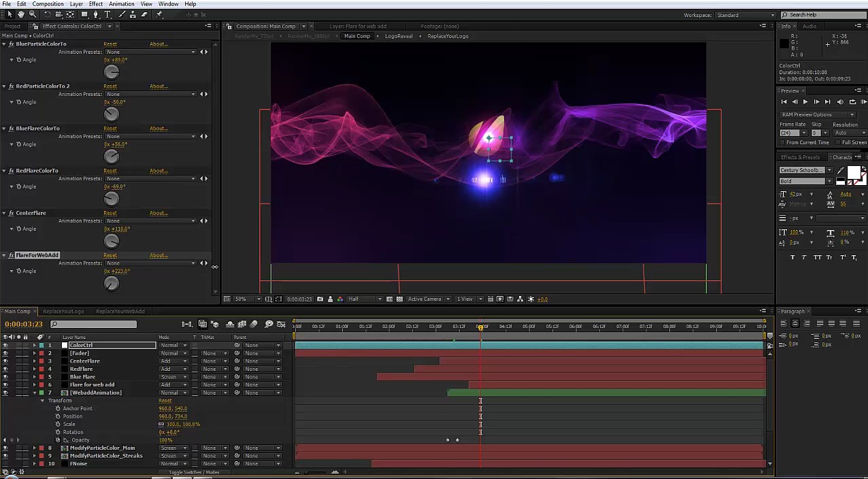Click the timeline search field

point(94,325)
